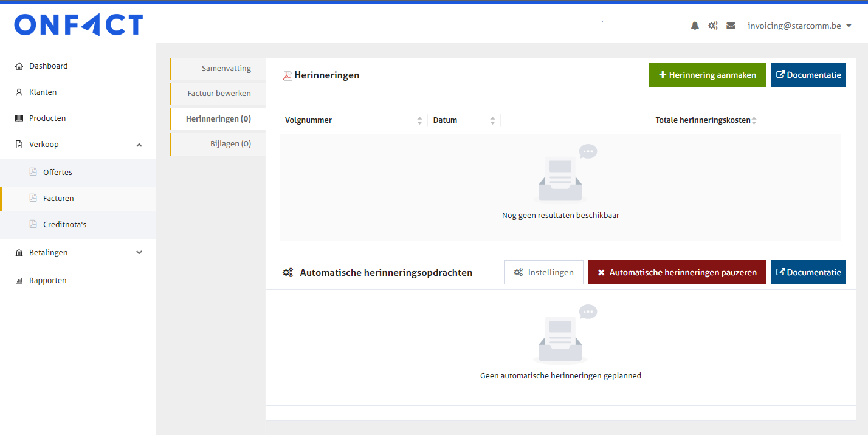Click the notifications bell icon
This screenshot has width=868, height=435.
[x=695, y=26]
